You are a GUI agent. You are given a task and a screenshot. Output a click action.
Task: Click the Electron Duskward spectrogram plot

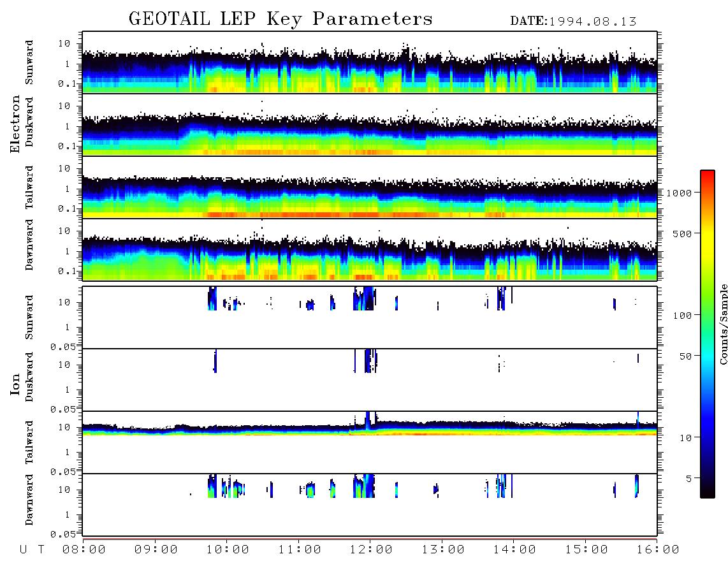[370, 125]
